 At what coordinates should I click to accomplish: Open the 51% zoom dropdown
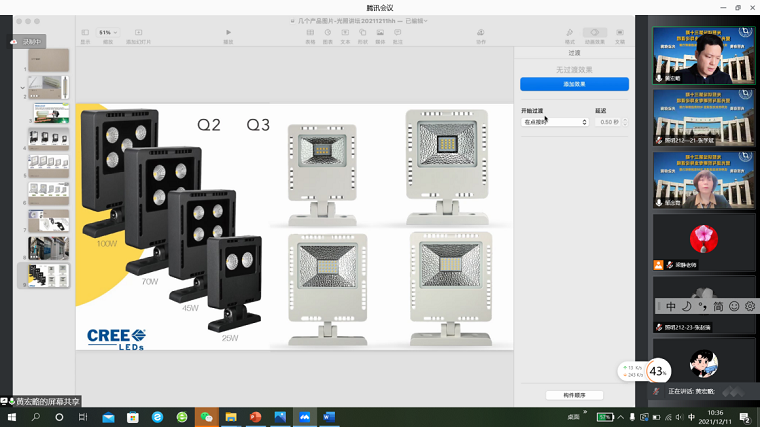(x=107, y=33)
